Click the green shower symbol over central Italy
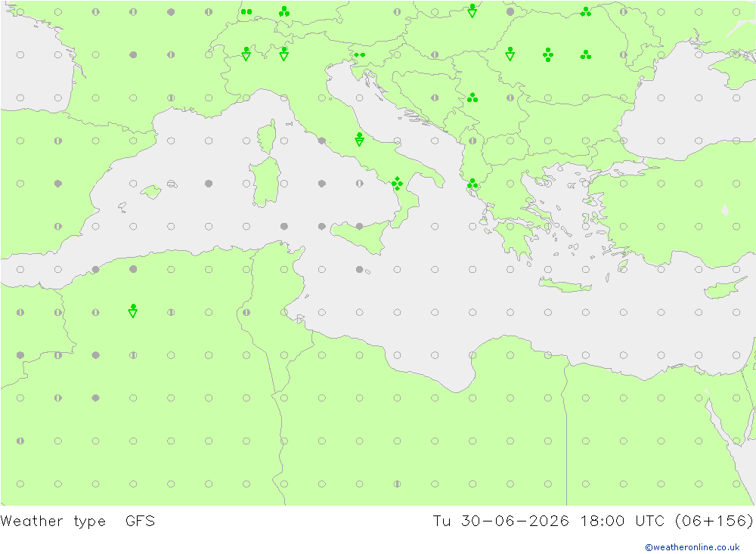Viewport: 756px width, 554px height. pyautogui.click(x=359, y=139)
